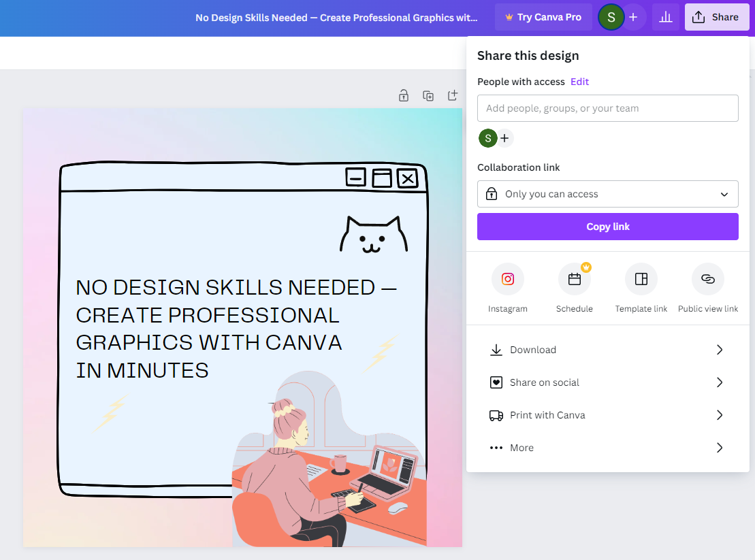The width and height of the screenshot is (755, 560).
Task: Click plus icon below people field
Action: (504, 138)
